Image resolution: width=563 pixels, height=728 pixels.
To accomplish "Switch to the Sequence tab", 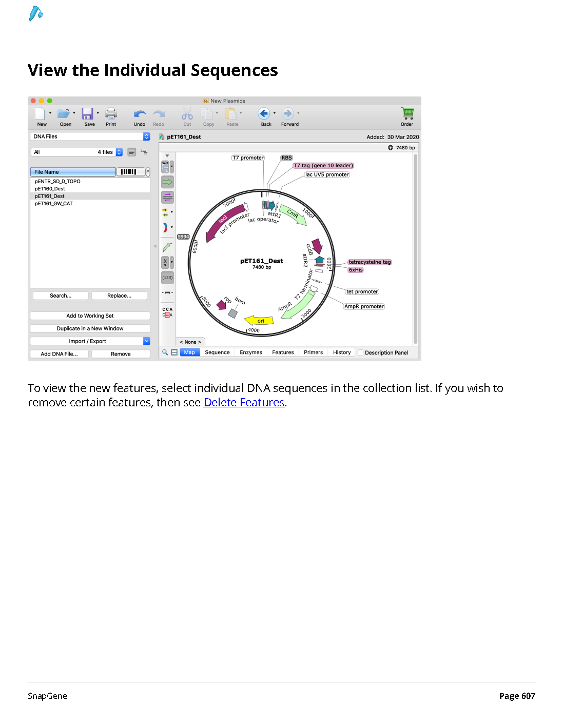I will (217, 352).
